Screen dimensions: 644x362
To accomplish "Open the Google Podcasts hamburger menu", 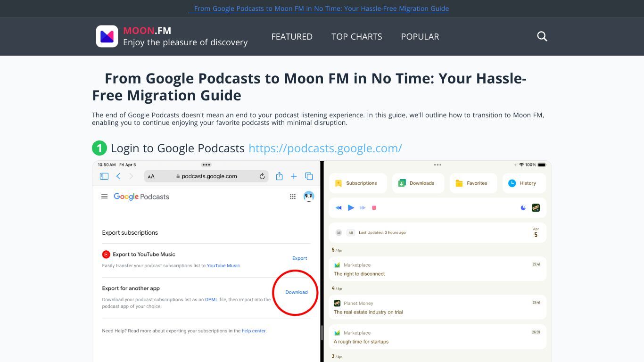I will [105, 197].
